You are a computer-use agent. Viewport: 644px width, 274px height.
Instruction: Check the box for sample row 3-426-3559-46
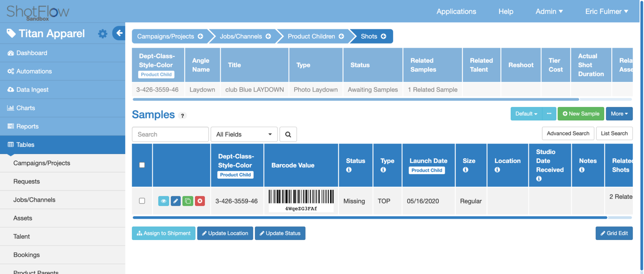tap(142, 201)
